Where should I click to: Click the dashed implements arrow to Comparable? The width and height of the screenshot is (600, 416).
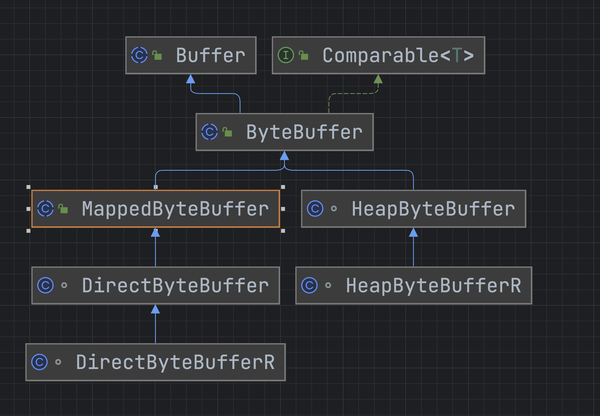[354, 93]
